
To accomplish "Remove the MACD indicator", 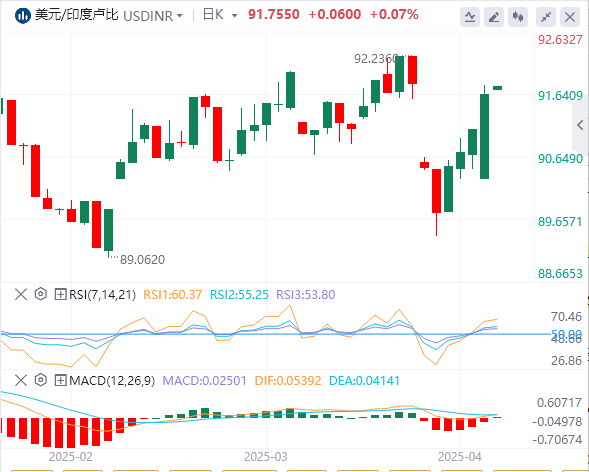I will (x=21, y=381).
